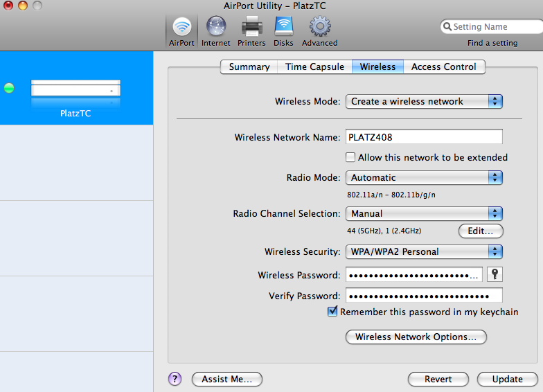Image resolution: width=543 pixels, height=392 pixels.
Task: Click into the Wireless Password field
Action: 414,274
